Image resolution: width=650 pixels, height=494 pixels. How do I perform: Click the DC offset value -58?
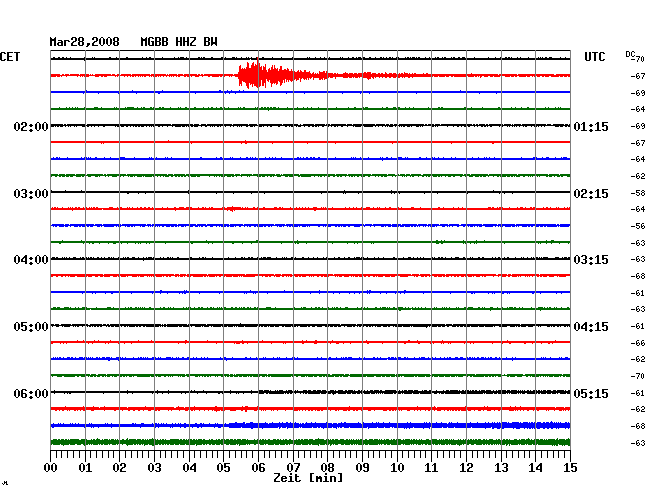click(x=638, y=193)
